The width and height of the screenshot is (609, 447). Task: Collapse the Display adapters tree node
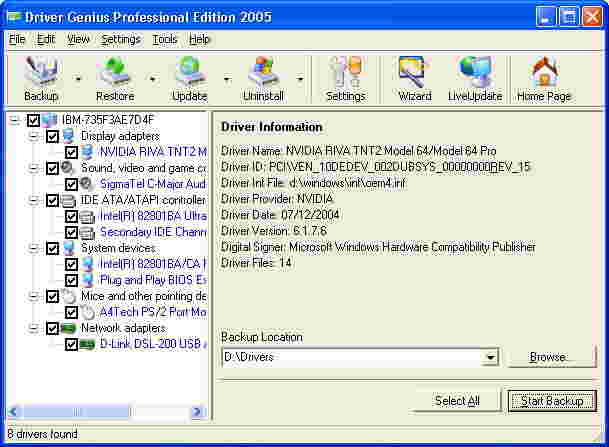point(34,136)
